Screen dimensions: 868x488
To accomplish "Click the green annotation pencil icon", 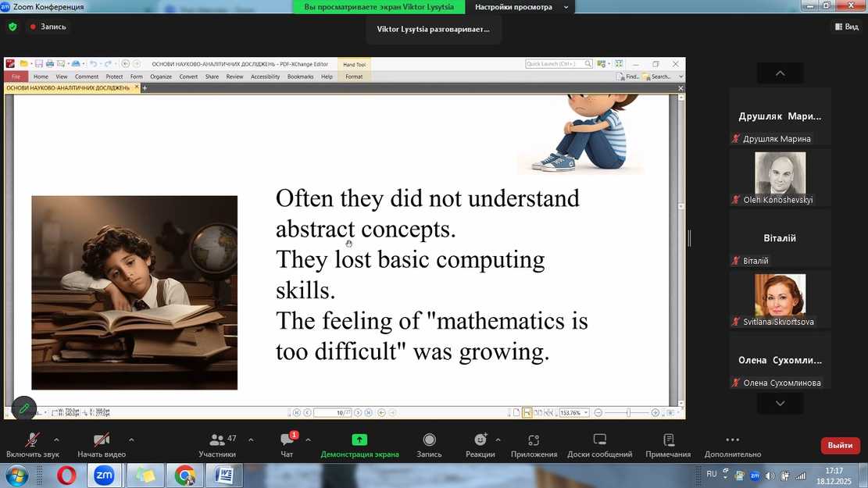I will (24, 408).
